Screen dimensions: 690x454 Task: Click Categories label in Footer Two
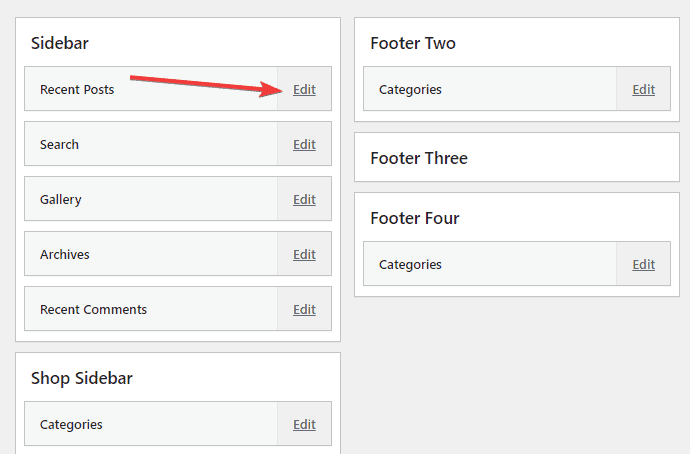click(410, 90)
